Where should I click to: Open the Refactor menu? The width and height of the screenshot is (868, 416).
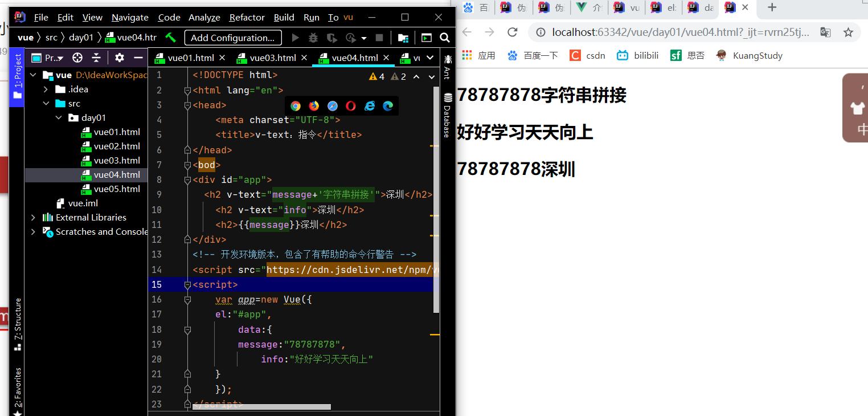[247, 17]
